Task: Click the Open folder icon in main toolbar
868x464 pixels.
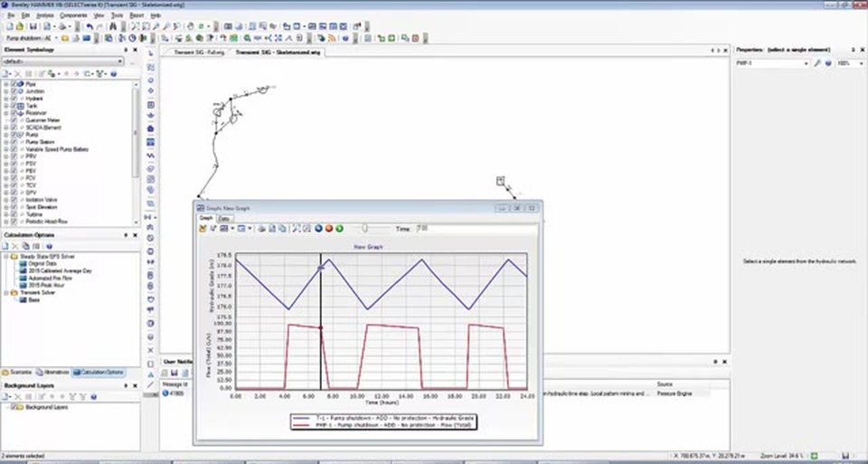Action: point(20,26)
